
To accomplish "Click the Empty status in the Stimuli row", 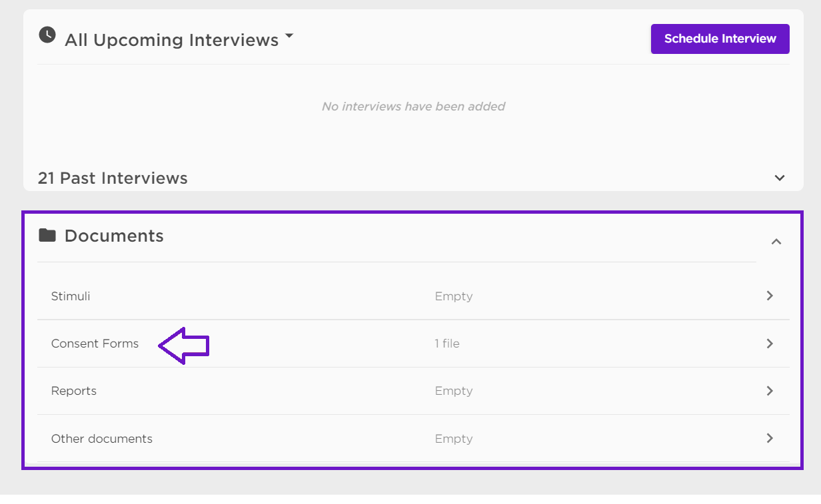I will click(x=454, y=296).
